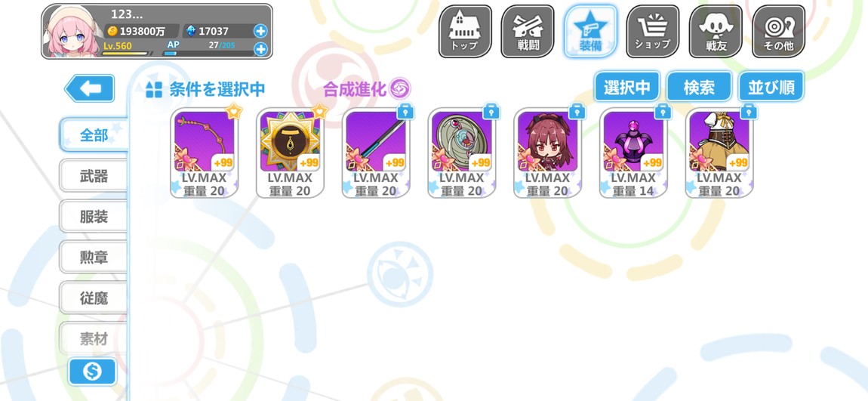868x401 pixels.
Task: Toggle star favorite on the bow item
Action: point(234,111)
